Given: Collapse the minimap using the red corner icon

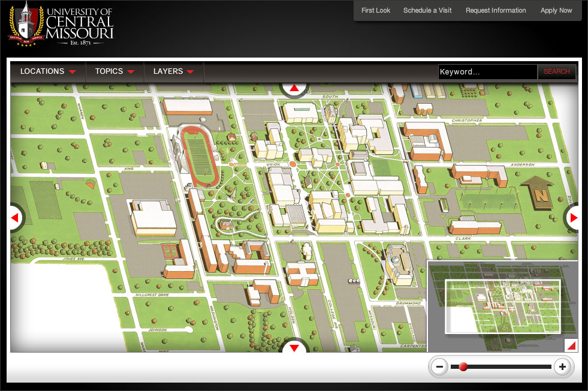Looking at the screenshot, I should pyautogui.click(x=571, y=345).
